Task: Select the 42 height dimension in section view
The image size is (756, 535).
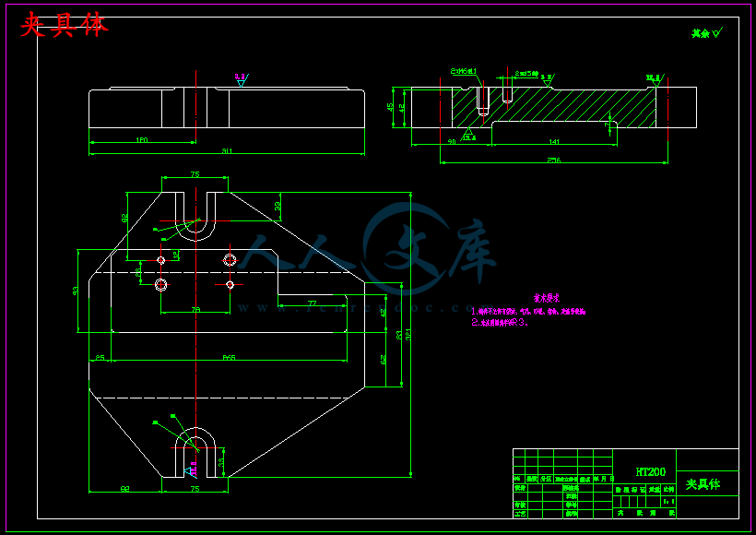Action: pos(402,110)
